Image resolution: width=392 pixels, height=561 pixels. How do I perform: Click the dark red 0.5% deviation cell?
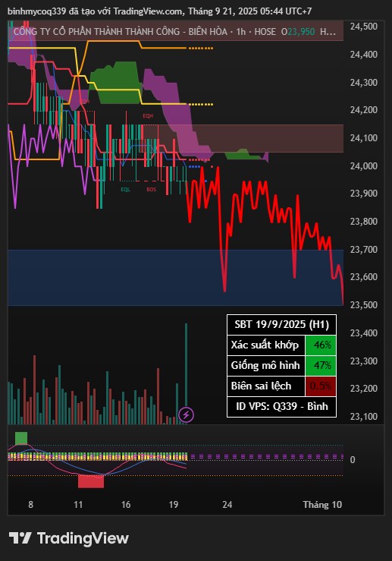321,386
